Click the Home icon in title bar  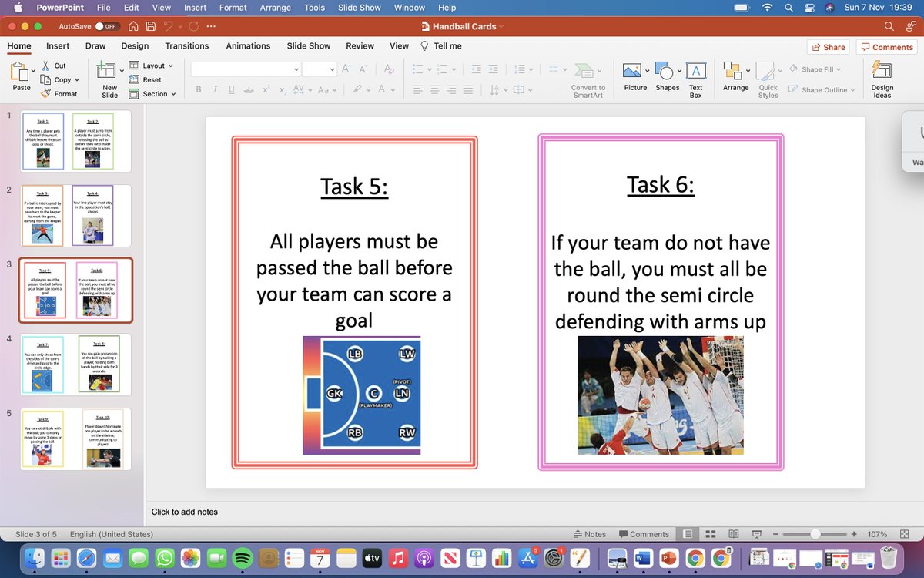(x=133, y=25)
